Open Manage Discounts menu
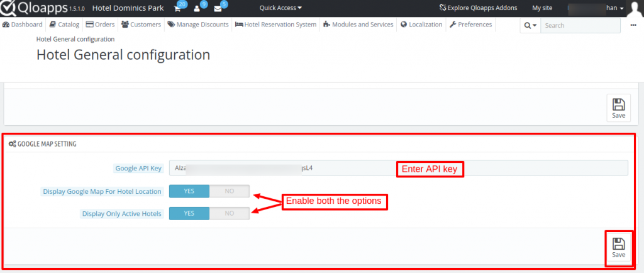Viewport: 644px width, 273px height. pyautogui.click(x=198, y=25)
